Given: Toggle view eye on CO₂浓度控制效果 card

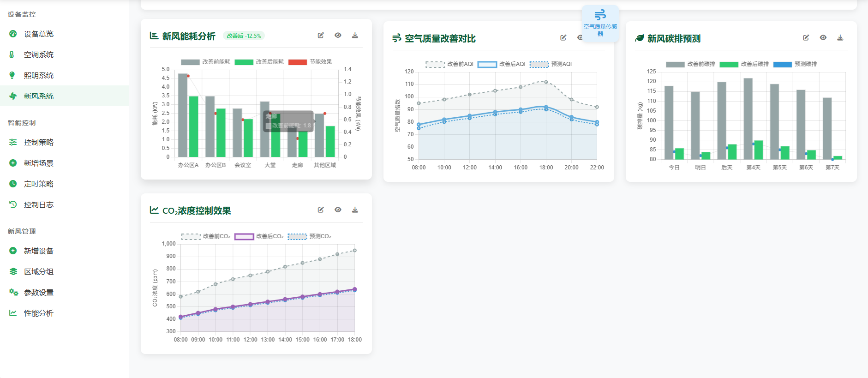Looking at the screenshot, I should [338, 210].
